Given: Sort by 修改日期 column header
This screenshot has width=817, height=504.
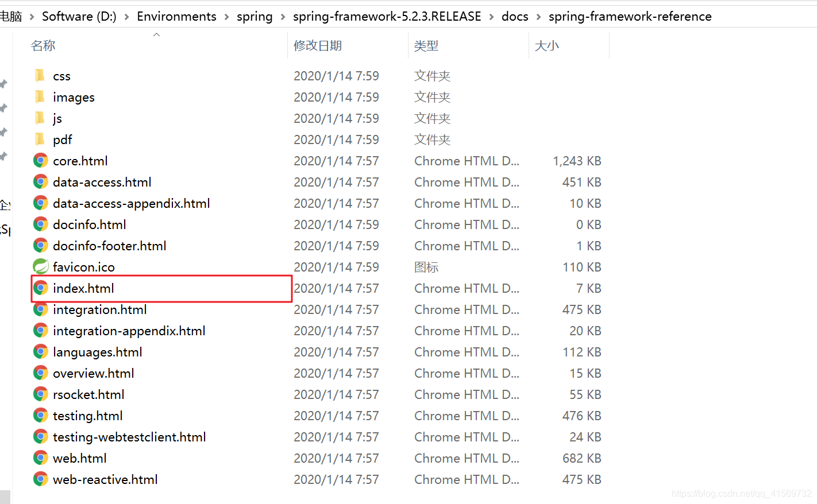Looking at the screenshot, I should tap(318, 45).
